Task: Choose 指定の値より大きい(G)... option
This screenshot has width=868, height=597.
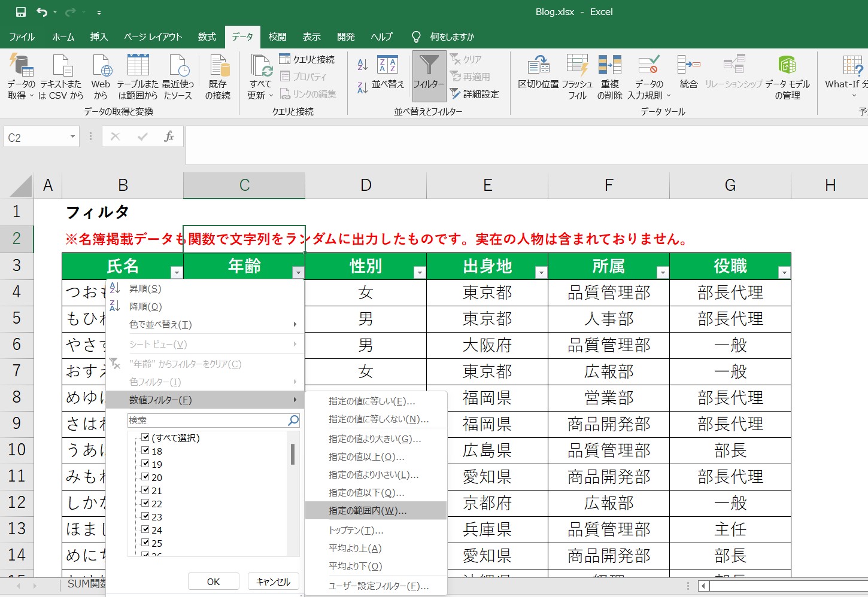Action: click(376, 438)
